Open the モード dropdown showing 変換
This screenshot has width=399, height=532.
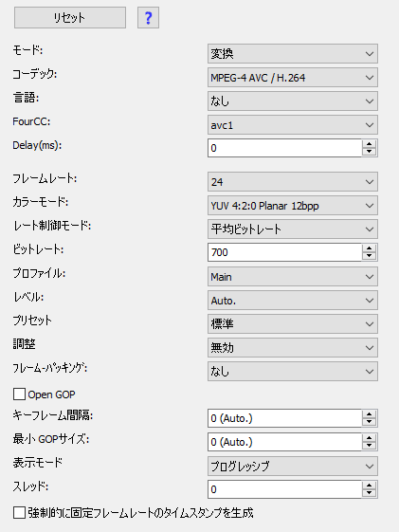pos(293,54)
